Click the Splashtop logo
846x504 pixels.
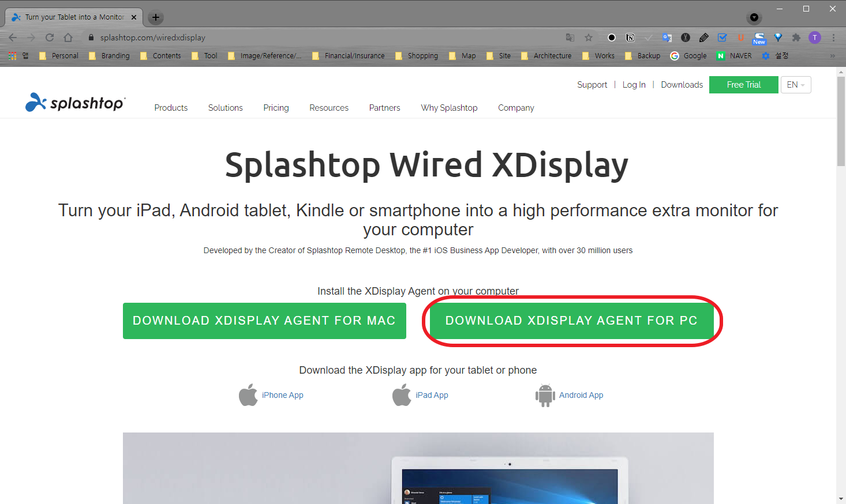75,103
